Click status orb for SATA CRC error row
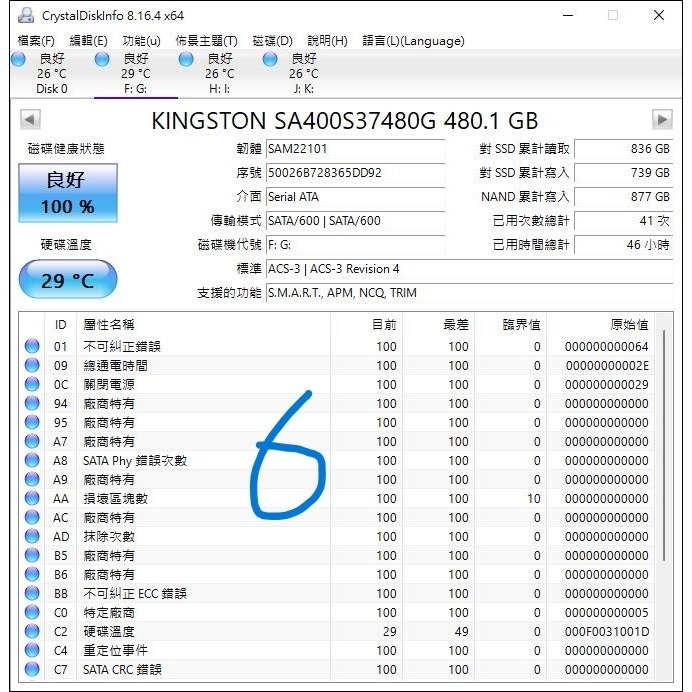The height and width of the screenshot is (692, 692). (x=32, y=669)
